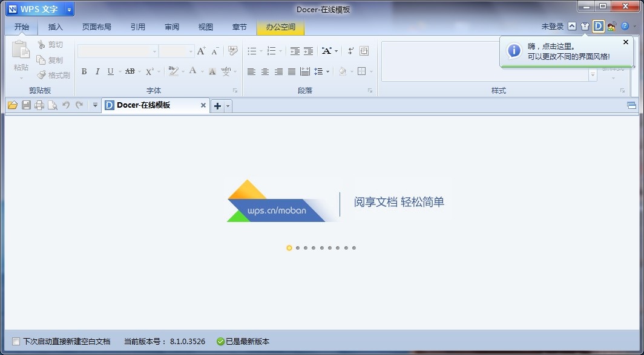This screenshot has width=644, height=355.
Task: Expand the font name combo box
Action: [154, 51]
